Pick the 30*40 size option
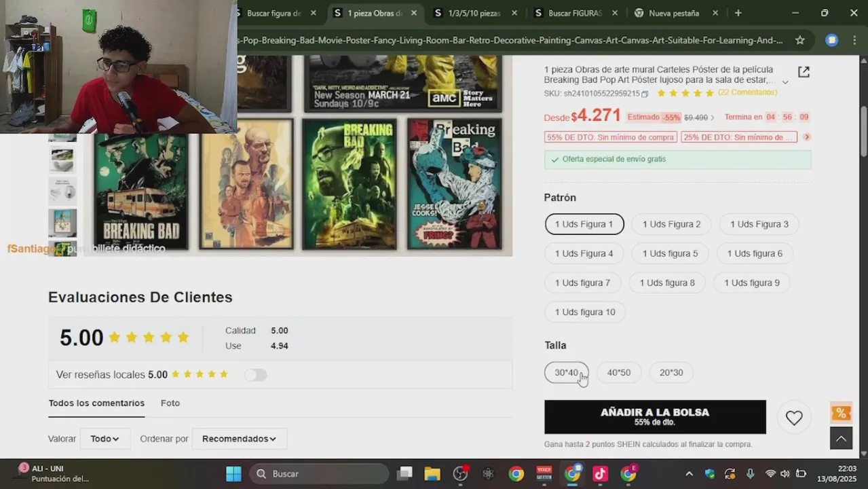 coord(566,372)
